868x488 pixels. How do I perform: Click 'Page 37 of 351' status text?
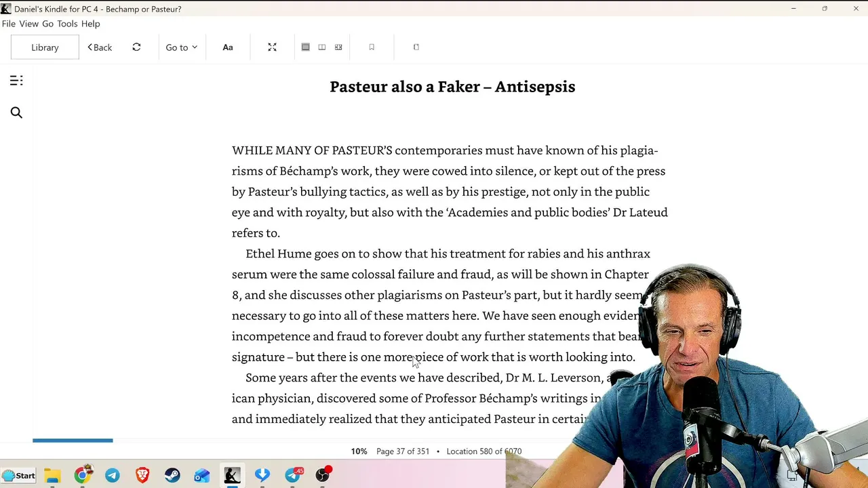click(403, 451)
